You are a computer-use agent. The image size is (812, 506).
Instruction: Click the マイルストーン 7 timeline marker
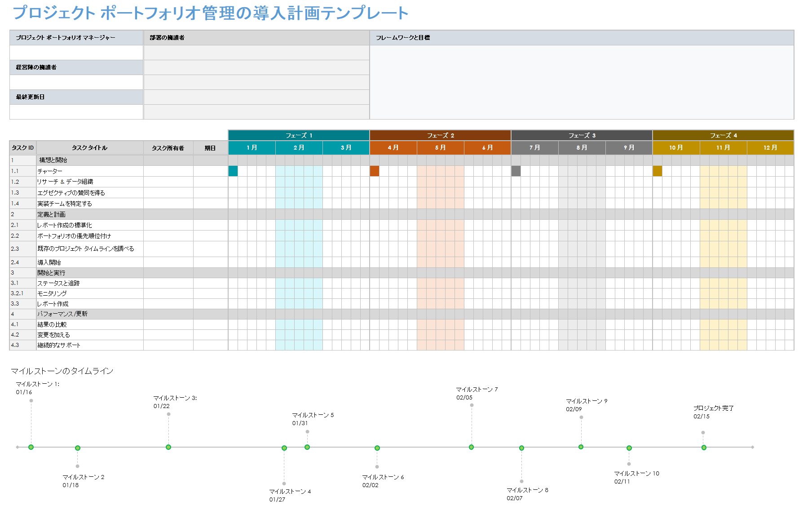coord(472,447)
